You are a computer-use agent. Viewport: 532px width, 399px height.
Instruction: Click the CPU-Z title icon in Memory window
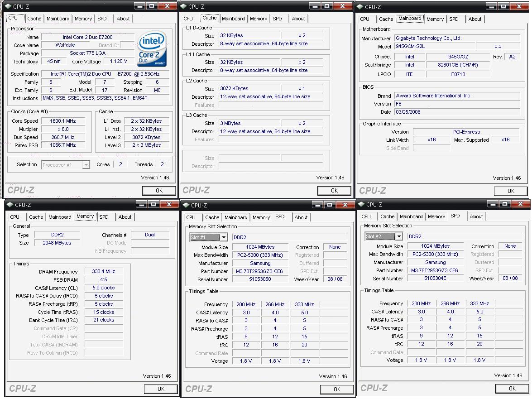pos(10,205)
